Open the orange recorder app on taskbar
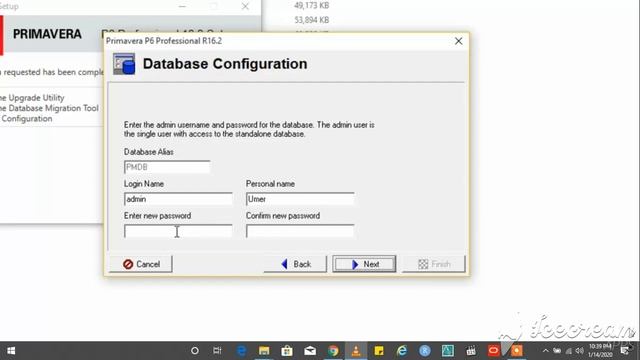 click(516, 351)
